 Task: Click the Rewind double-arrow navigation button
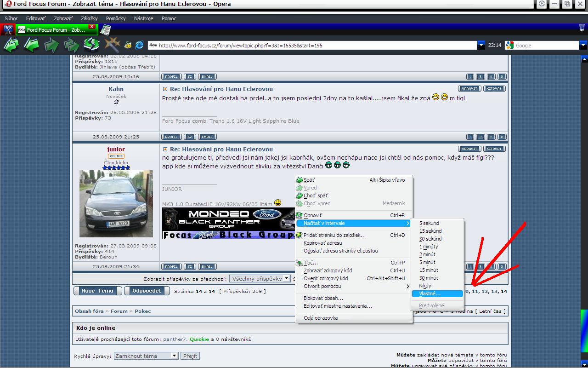[x=11, y=45]
